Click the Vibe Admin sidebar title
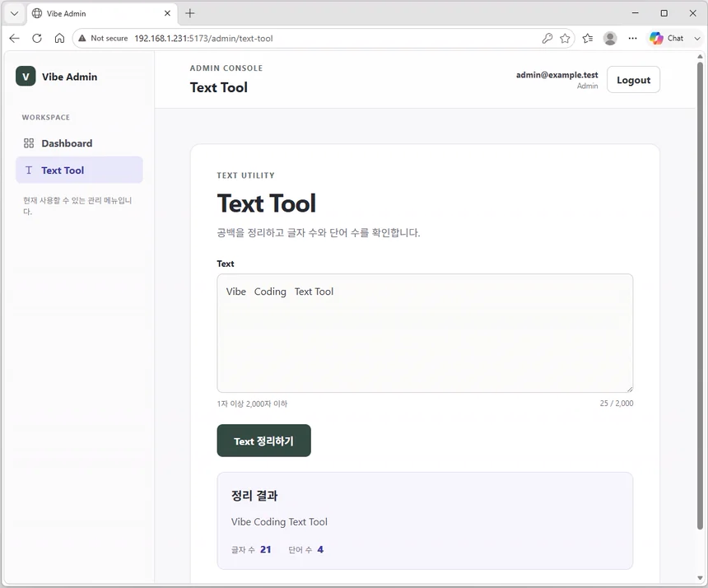The image size is (708, 588). pyautogui.click(x=69, y=77)
